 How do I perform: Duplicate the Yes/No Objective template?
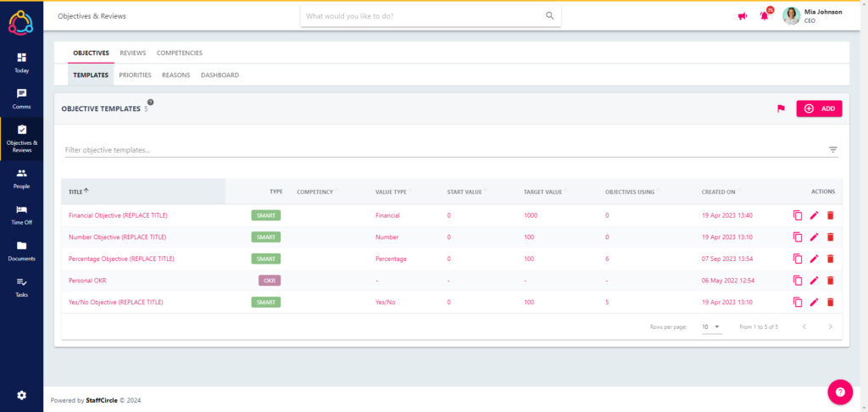(x=798, y=302)
